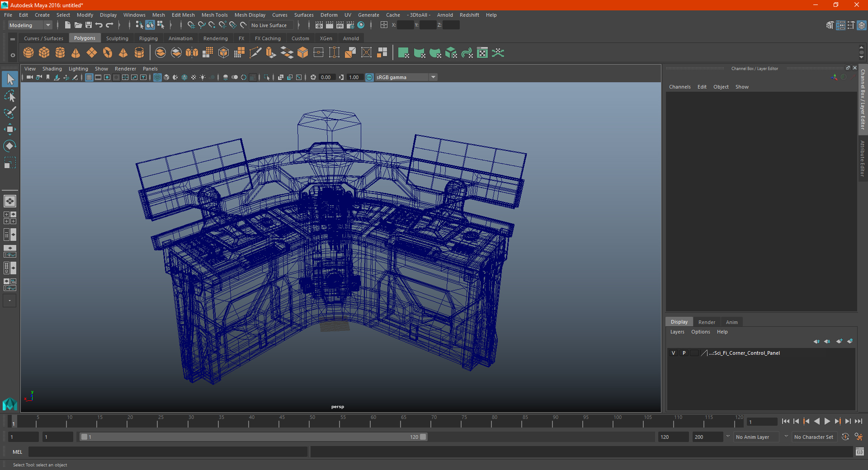This screenshot has width=868, height=470.
Task: Switch to four view layout
Action: 10,218
